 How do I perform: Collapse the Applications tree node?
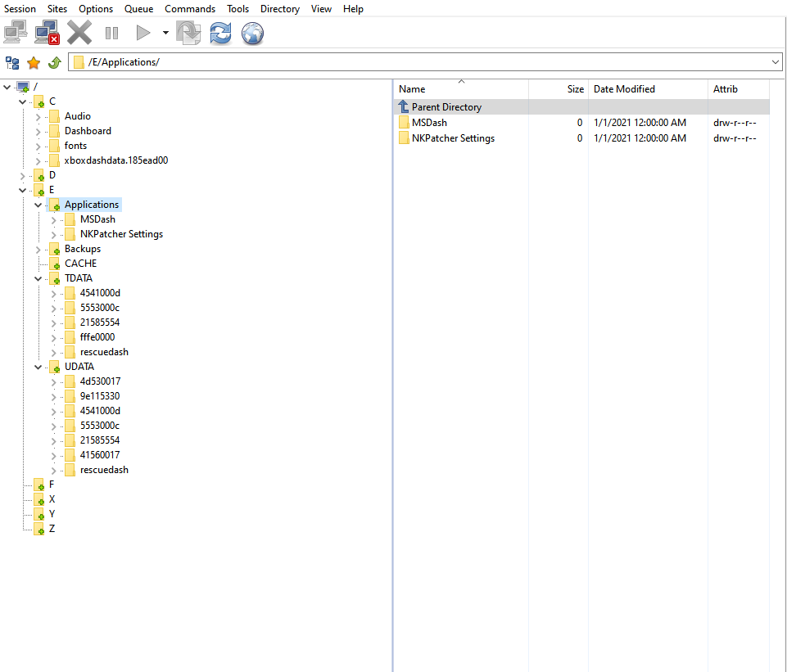click(x=38, y=205)
